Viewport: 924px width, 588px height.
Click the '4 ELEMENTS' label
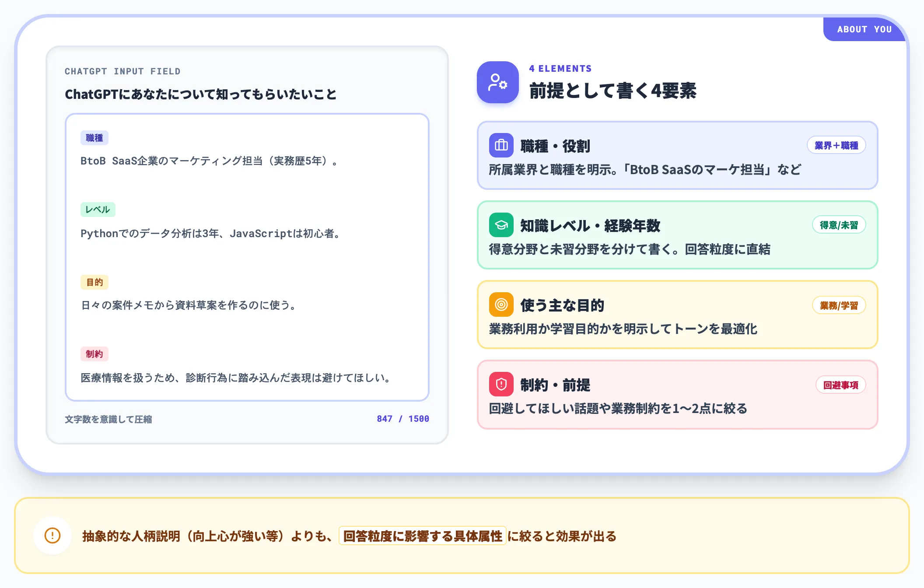pos(560,69)
